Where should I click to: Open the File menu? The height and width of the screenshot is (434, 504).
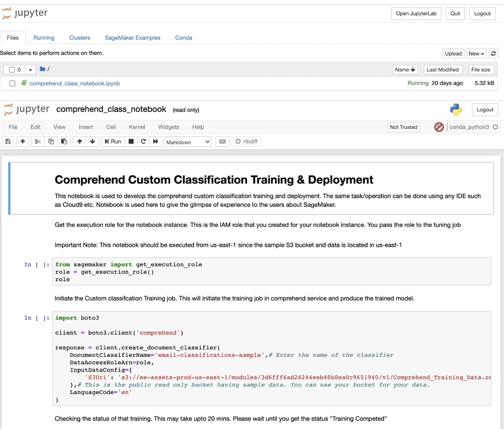(13, 127)
